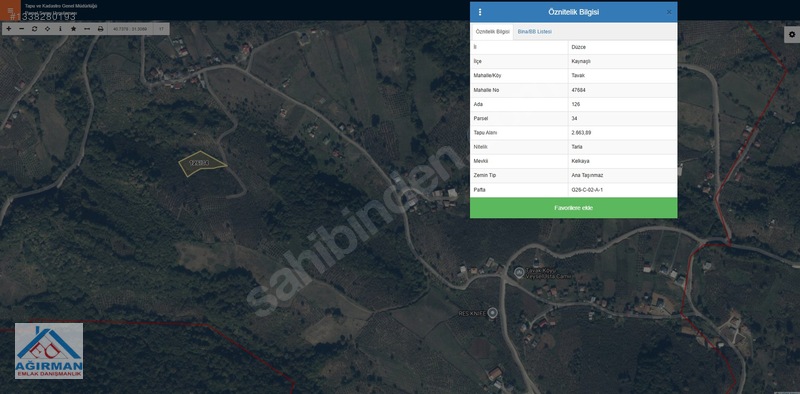
Task: Click the RES KNIFE map marker
Action: point(492,312)
